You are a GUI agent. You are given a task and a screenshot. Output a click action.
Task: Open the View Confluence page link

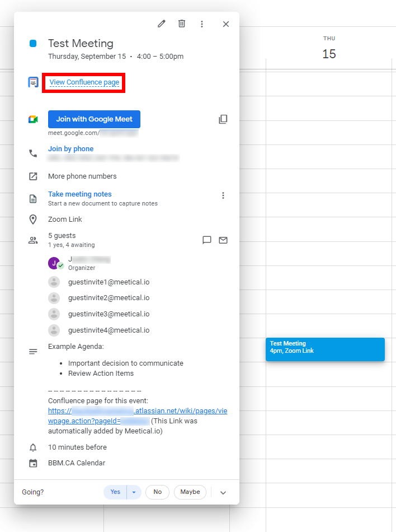coord(84,82)
